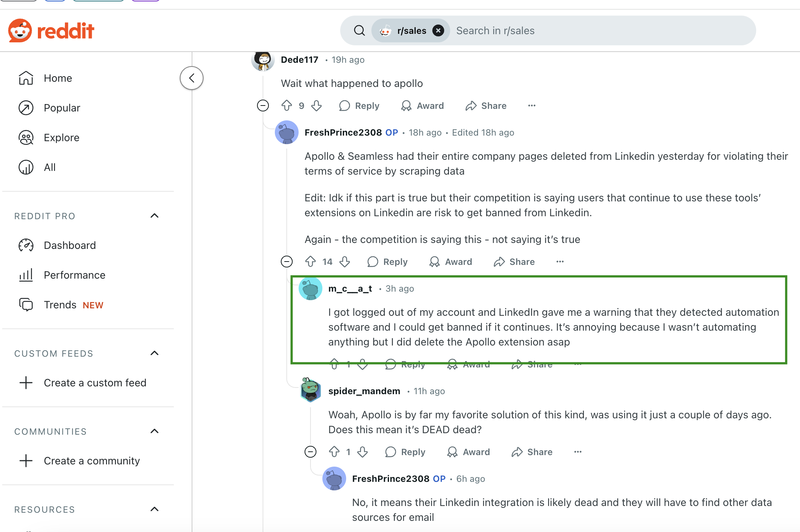Select Popular in the sidebar
This screenshot has height=532, width=800.
[x=62, y=108]
